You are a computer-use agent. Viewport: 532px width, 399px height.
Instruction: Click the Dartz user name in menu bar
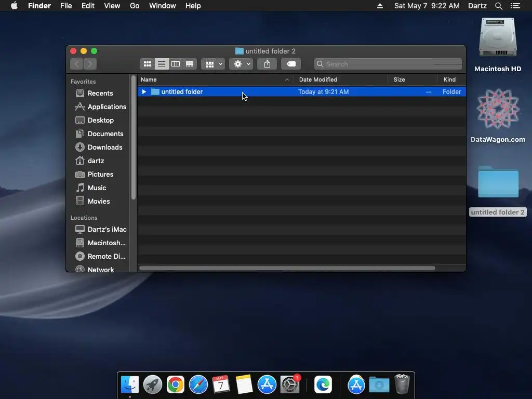[477, 6]
